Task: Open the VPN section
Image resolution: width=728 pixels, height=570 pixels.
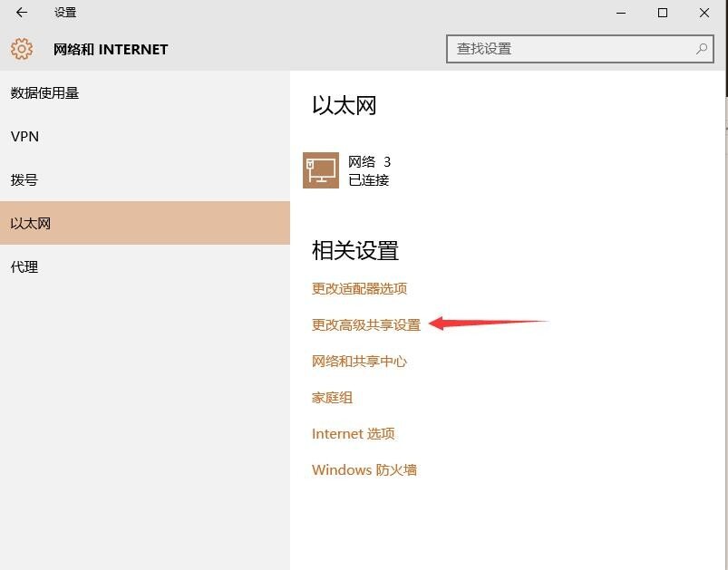Action: coord(145,137)
